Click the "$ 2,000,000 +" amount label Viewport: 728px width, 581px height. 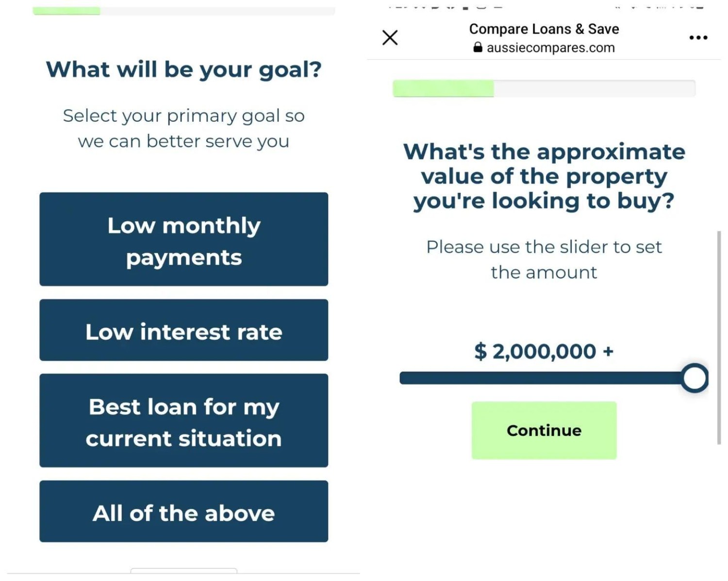coord(544,351)
